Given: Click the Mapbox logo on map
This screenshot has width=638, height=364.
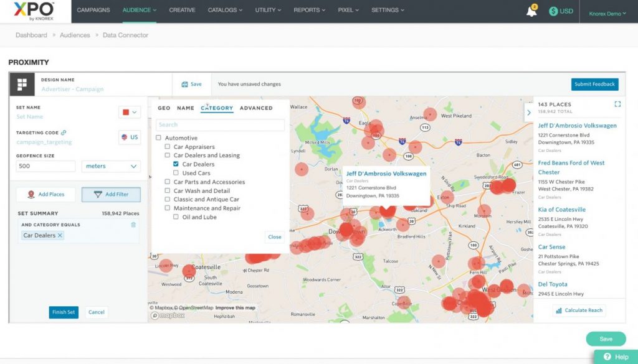Looking at the screenshot, I should pos(168,315).
